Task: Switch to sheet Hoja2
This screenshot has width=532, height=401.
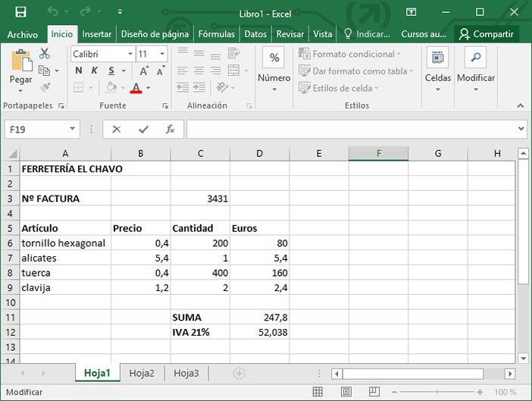Action: [142, 373]
